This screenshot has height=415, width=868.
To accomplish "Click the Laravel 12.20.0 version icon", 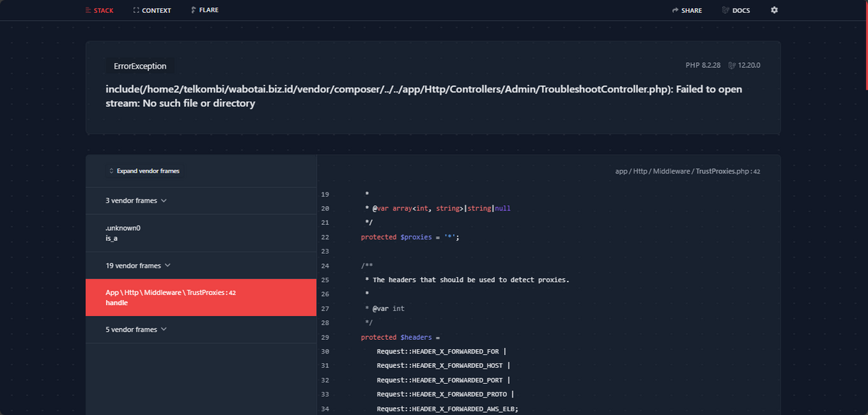I will point(732,66).
